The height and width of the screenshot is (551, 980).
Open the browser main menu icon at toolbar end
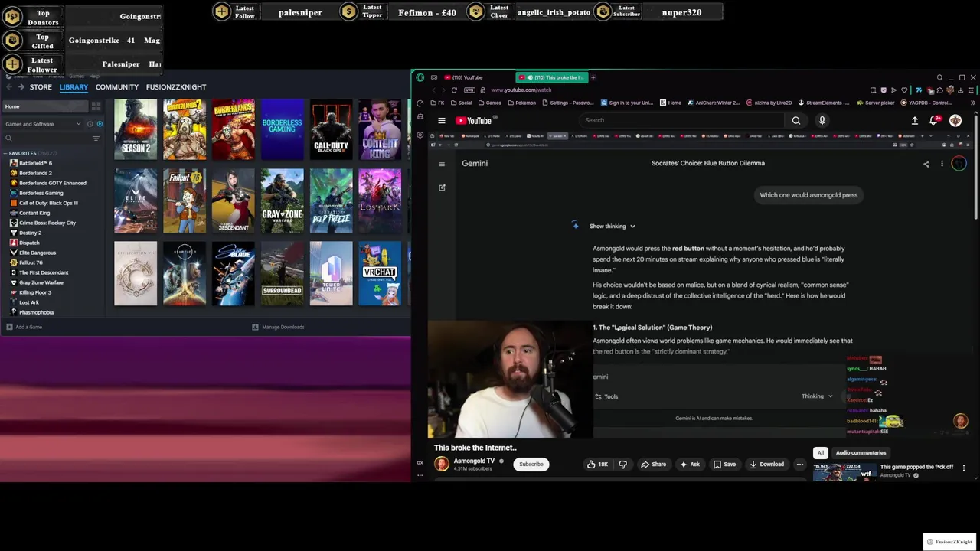coord(971,90)
